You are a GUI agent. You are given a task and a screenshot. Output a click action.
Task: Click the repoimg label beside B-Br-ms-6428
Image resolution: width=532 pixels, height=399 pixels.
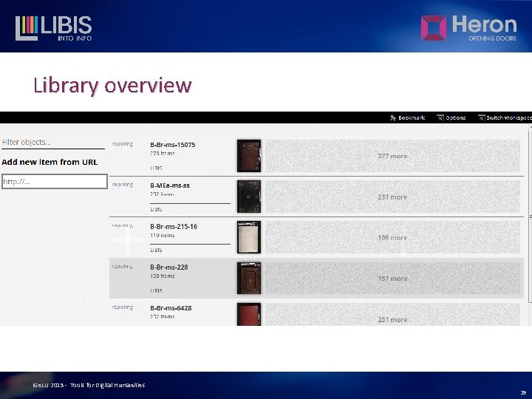click(x=123, y=307)
